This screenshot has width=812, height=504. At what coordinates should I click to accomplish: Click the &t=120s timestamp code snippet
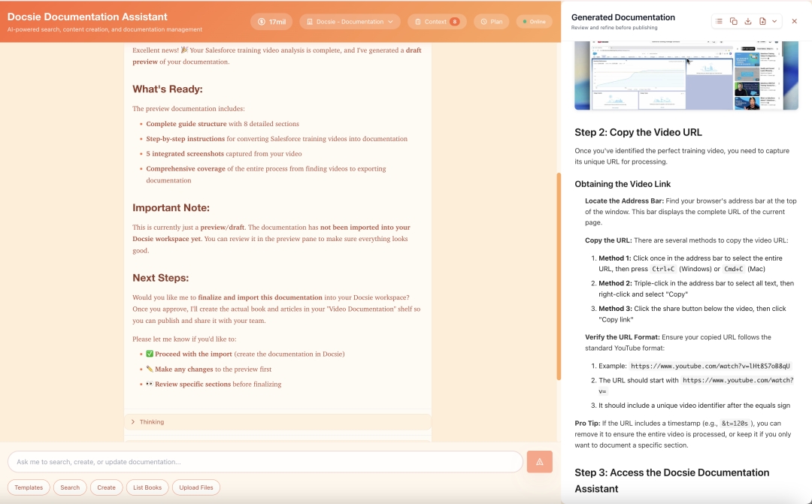735,424
